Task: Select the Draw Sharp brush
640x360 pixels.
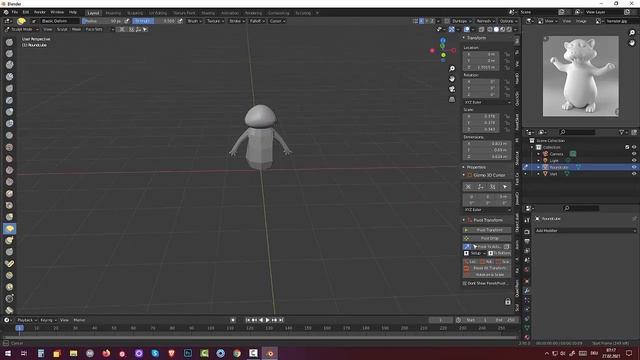Action: (x=9, y=53)
